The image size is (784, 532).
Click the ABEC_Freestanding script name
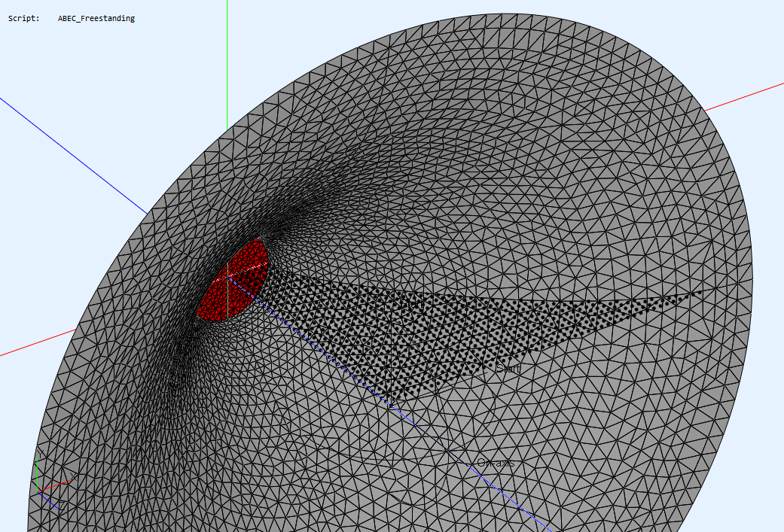pos(96,19)
